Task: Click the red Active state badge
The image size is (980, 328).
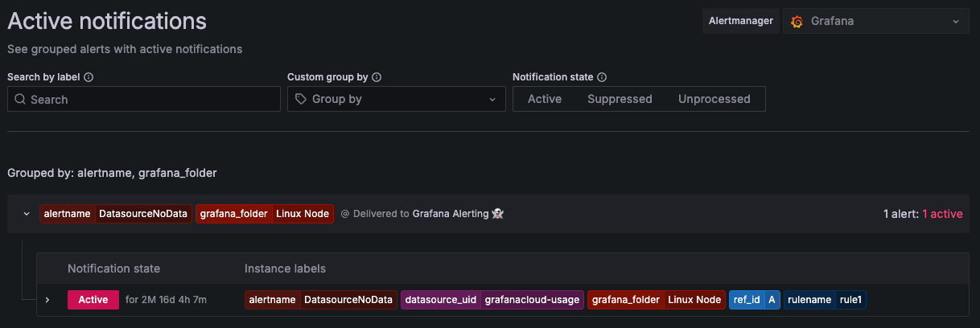Action: [93, 300]
